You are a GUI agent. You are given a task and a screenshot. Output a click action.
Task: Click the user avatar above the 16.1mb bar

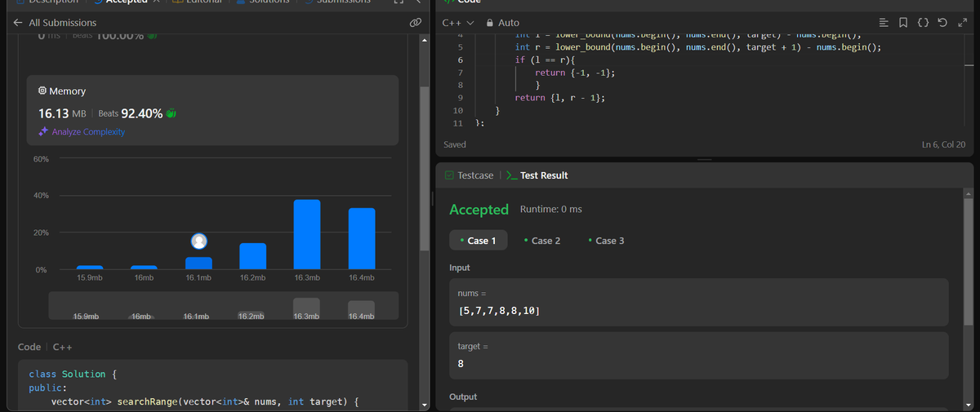(x=198, y=241)
